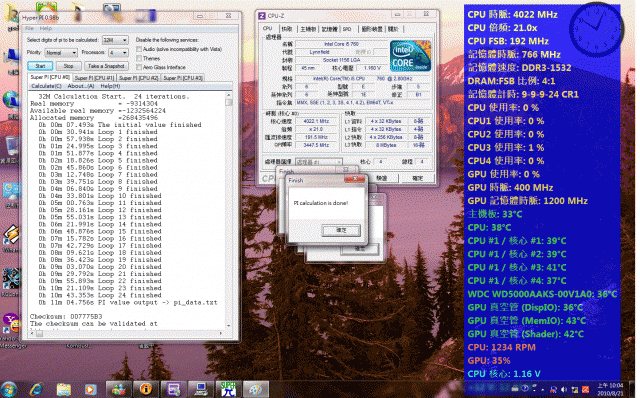Image resolution: width=640 pixels, height=398 pixels.
Task: Click 確定 on the rear Finish dialog
Action: pos(359,249)
